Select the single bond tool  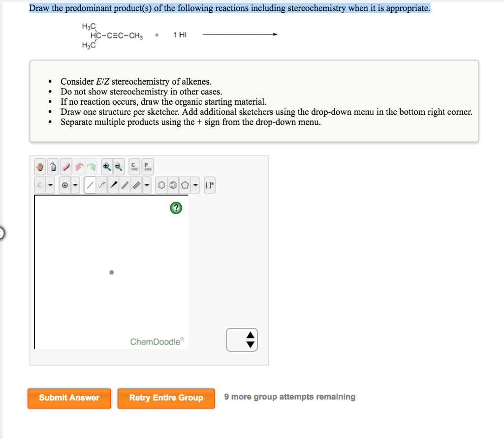point(90,185)
